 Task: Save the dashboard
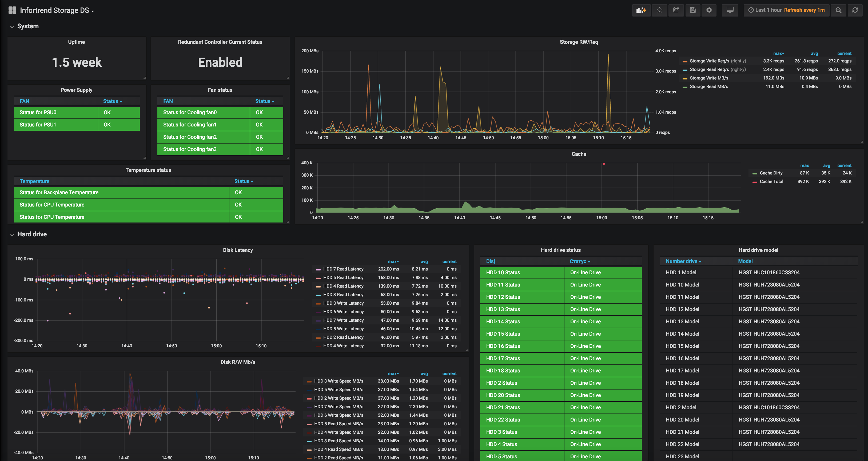coord(692,10)
